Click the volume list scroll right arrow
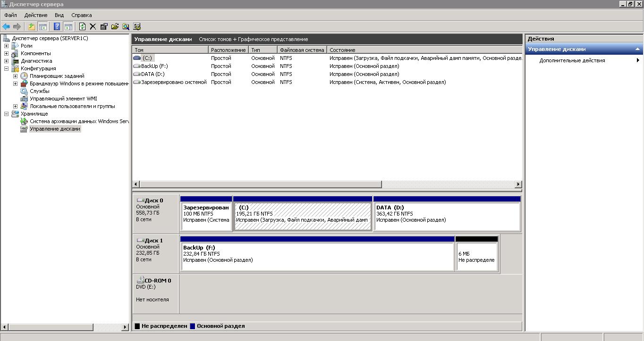This screenshot has width=644, height=341. pos(518,184)
